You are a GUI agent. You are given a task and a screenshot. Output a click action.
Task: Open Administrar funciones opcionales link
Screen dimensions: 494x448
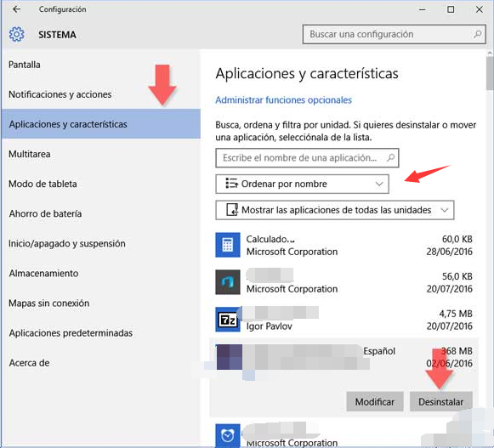pyautogui.click(x=283, y=99)
